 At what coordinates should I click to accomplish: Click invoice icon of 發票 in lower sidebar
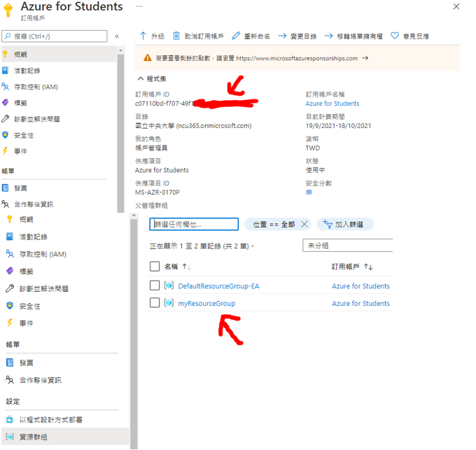[x=10, y=363]
